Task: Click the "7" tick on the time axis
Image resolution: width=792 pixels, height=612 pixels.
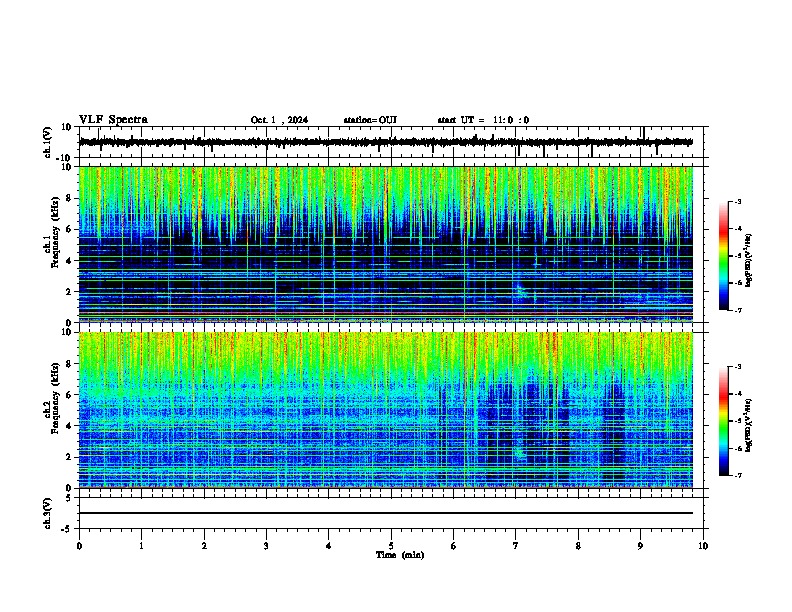Action: pyautogui.click(x=516, y=546)
